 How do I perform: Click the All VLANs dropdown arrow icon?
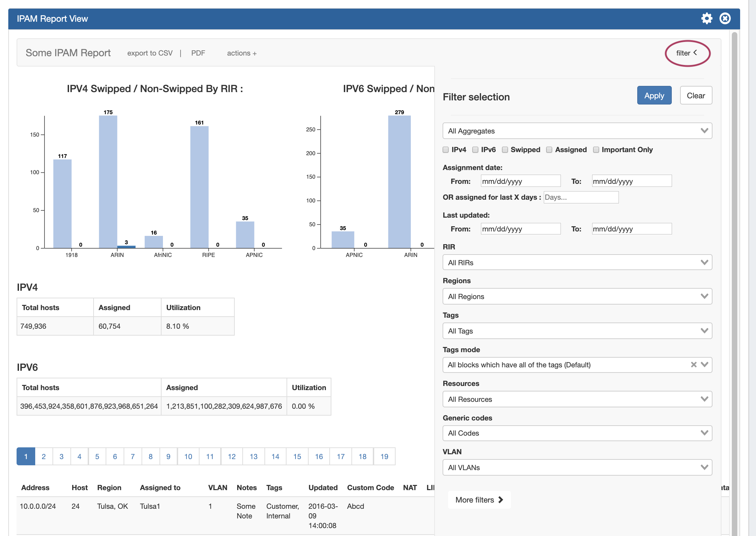(704, 467)
